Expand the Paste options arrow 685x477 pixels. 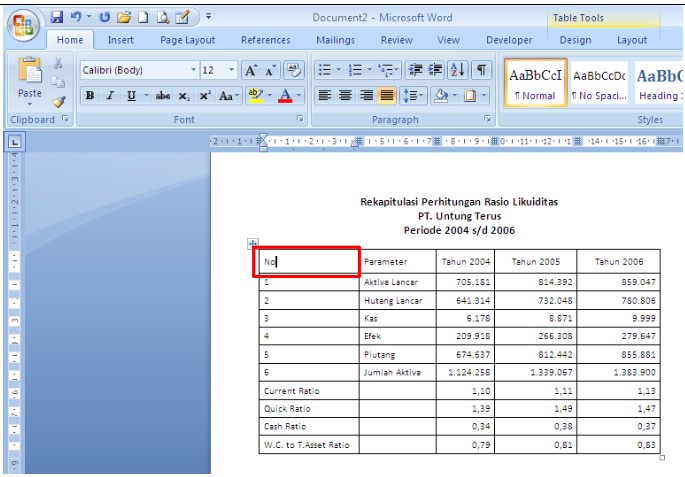30,104
